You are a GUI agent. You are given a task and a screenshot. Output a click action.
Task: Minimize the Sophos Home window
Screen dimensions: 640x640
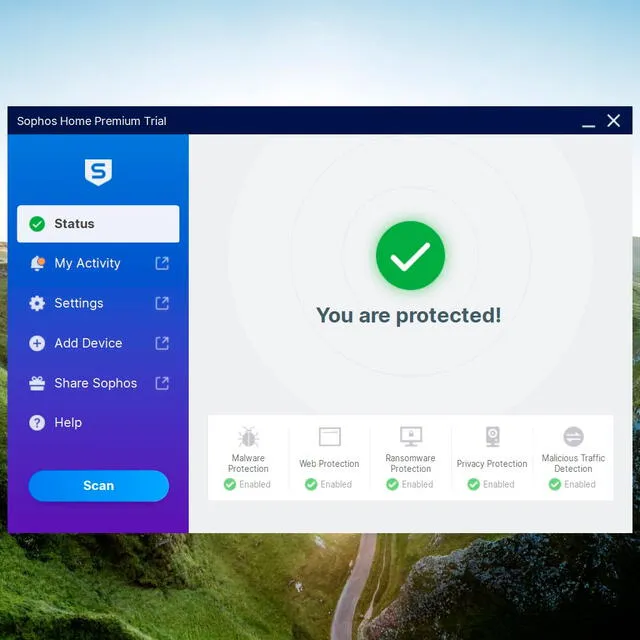click(588, 122)
